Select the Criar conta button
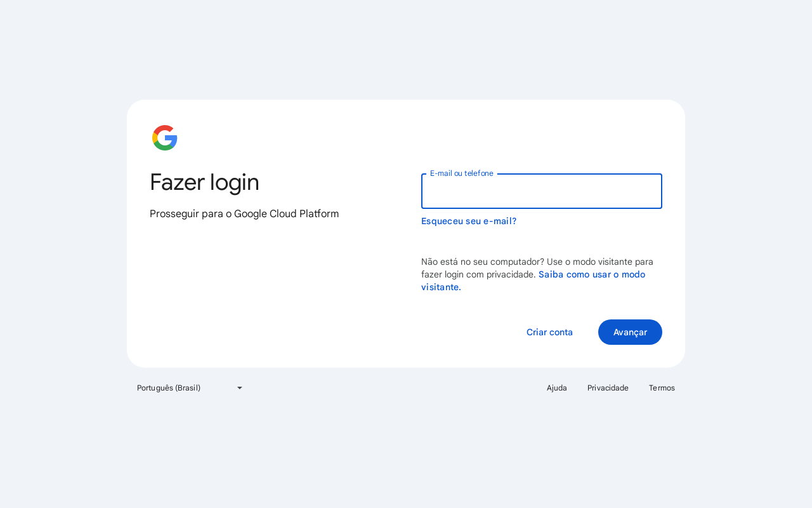The image size is (812, 508). [x=549, y=332]
